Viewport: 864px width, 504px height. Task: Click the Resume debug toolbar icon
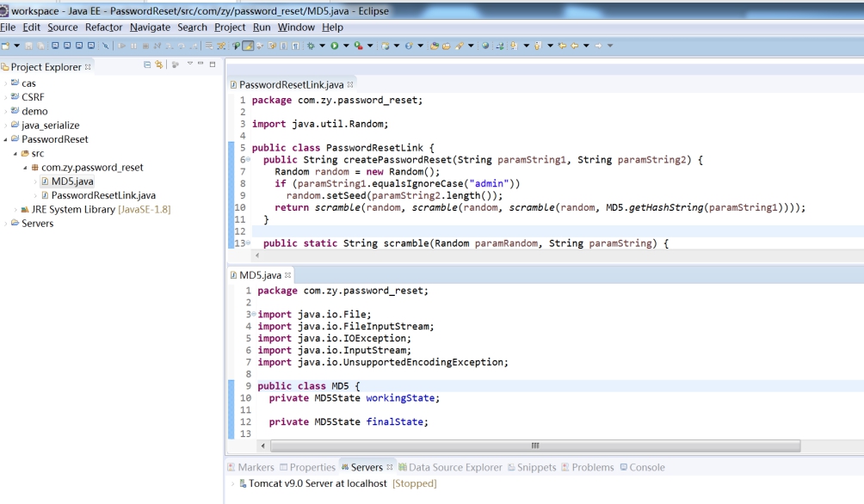[122, 46]
